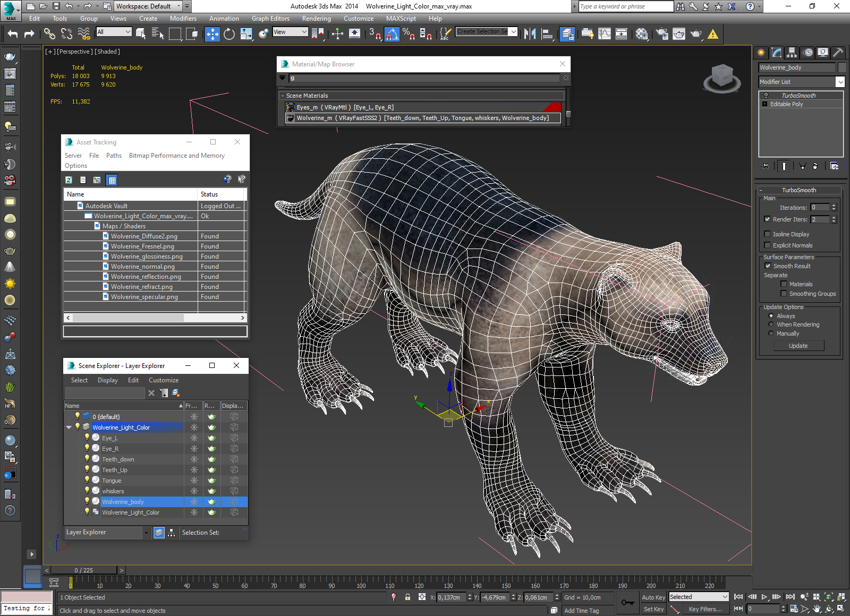Select the When Rendering update option
This screenshot has width=850, height=616.
click(x=771, y=324)
